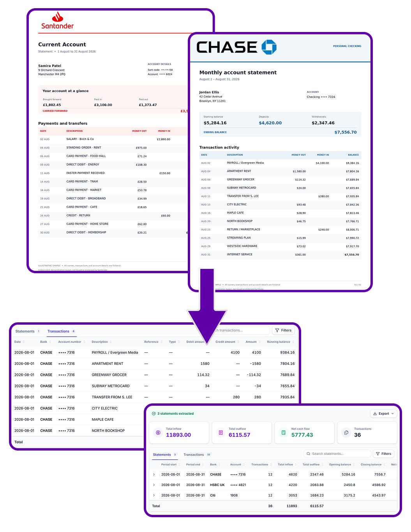Screen dimensions: 411x532
Task: Select the Statements tab with 3 badge
Action: tap(164, 454)
